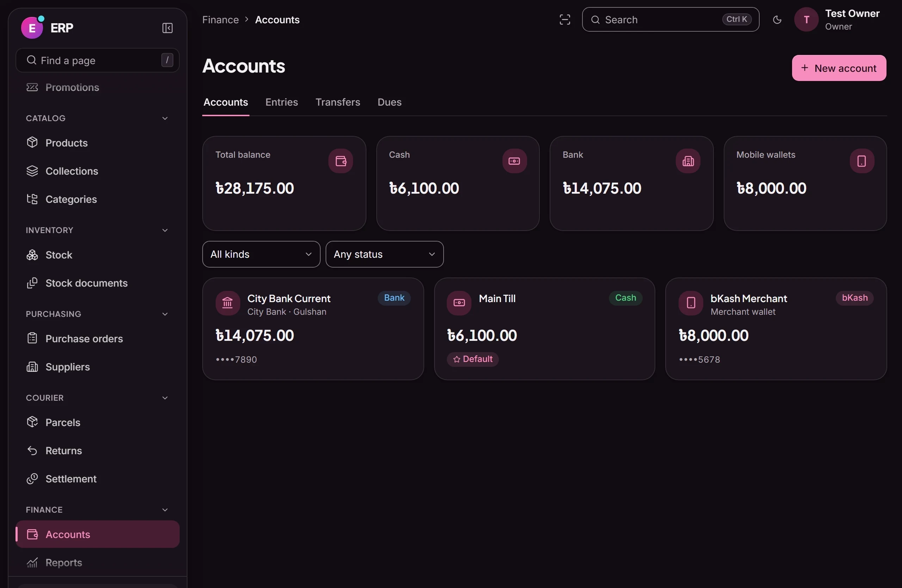Focus the top Search box
Image resolution: width=902 pixels, height=588 pixels.
click(671, 20)
